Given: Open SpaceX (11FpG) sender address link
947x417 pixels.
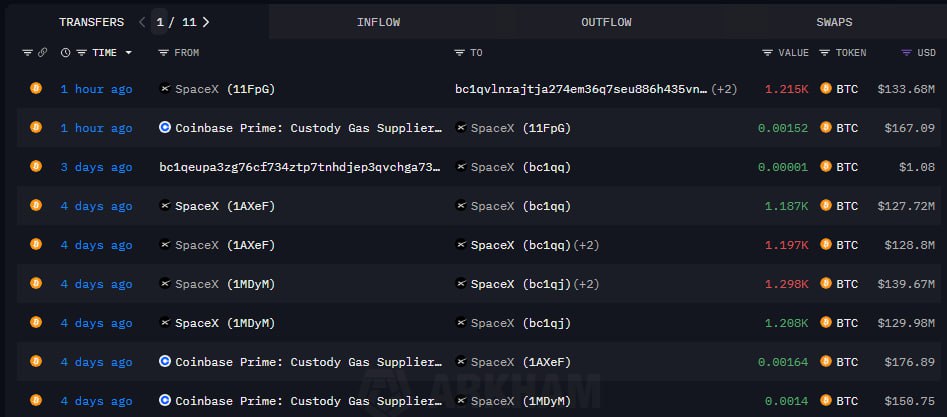Looking at the screenshot, I should point(224,89).
